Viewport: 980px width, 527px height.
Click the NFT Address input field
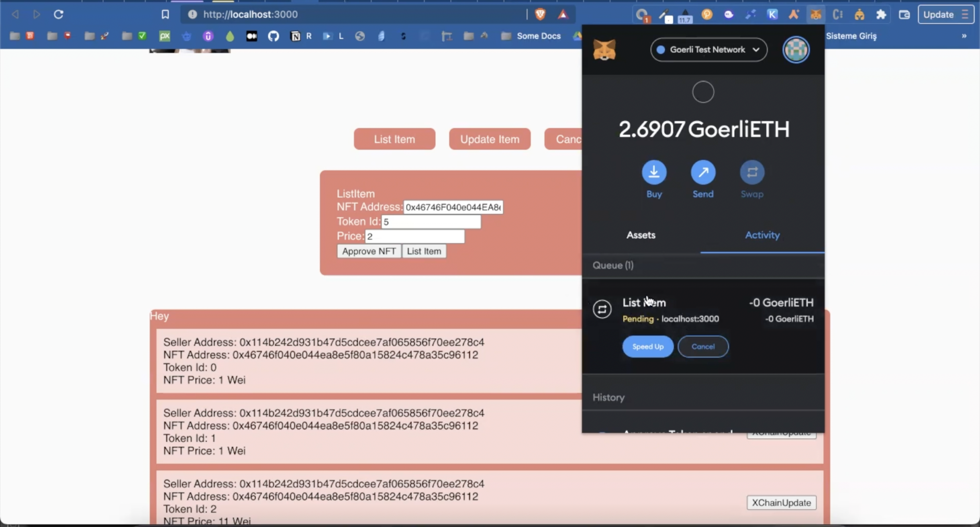(x=454, y=207)
